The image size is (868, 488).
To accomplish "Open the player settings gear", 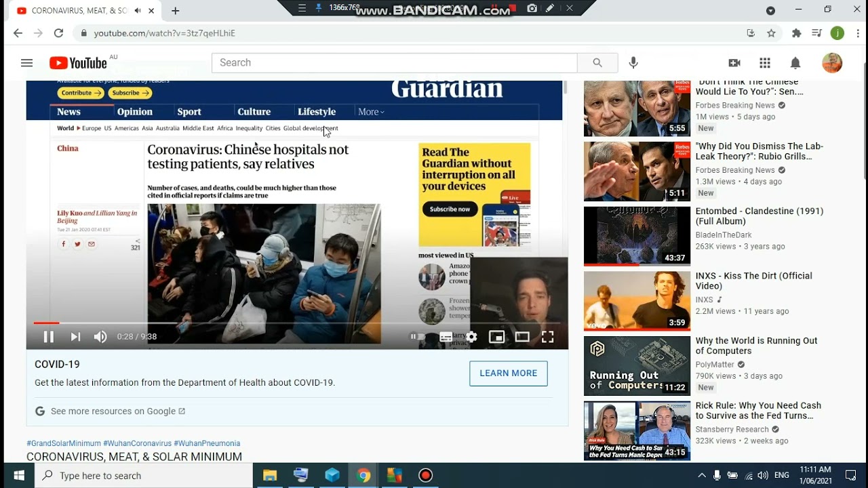I will pos(471,337).
